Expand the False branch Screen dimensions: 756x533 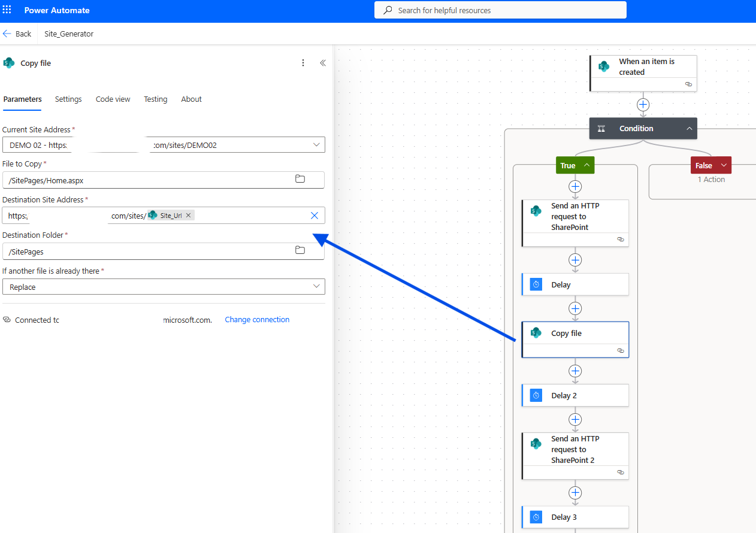click(724, 165)
